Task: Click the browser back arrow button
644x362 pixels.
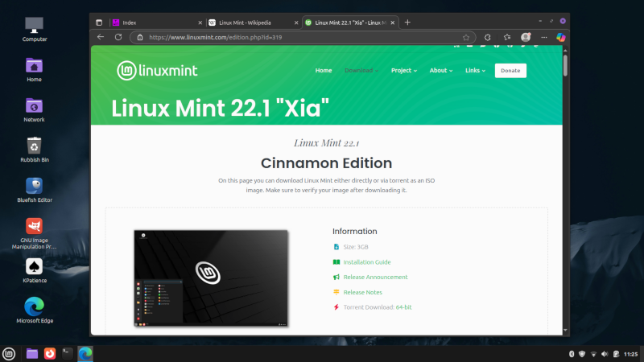Action: [x=101, y=37]
